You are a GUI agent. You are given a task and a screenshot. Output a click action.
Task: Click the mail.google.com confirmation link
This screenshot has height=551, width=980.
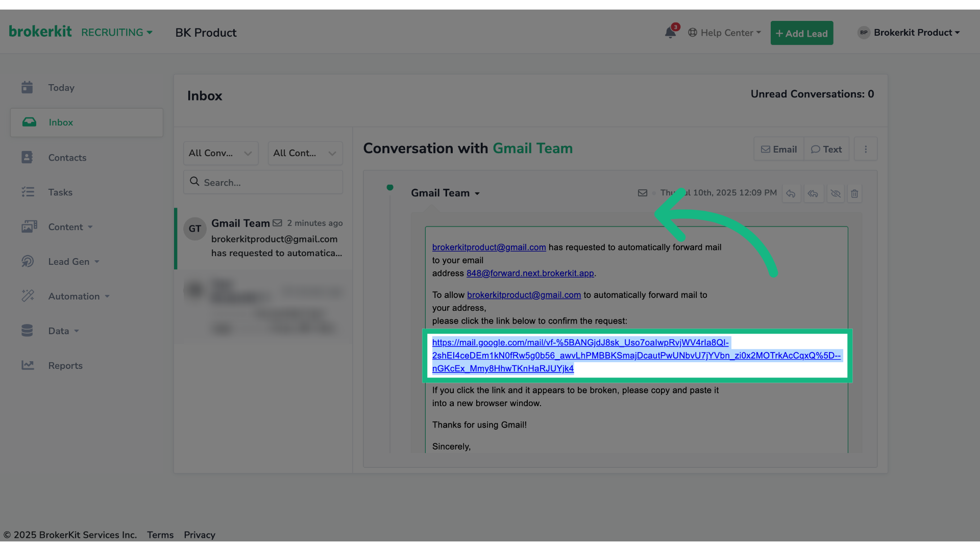(636, 356)
